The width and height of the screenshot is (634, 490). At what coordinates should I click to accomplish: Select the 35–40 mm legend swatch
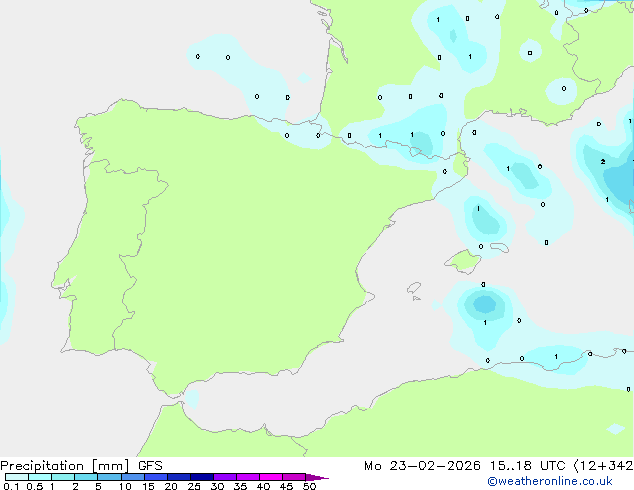(x=248, y=477)
